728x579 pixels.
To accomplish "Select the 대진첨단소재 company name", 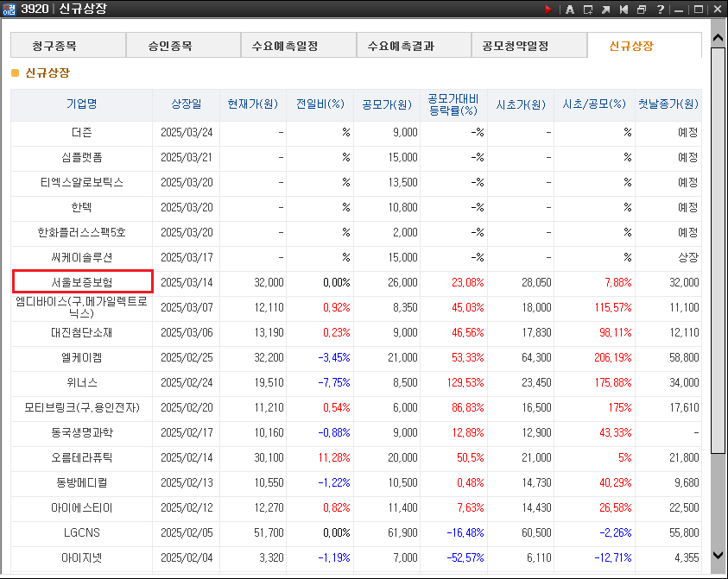I will coord(82,333).
